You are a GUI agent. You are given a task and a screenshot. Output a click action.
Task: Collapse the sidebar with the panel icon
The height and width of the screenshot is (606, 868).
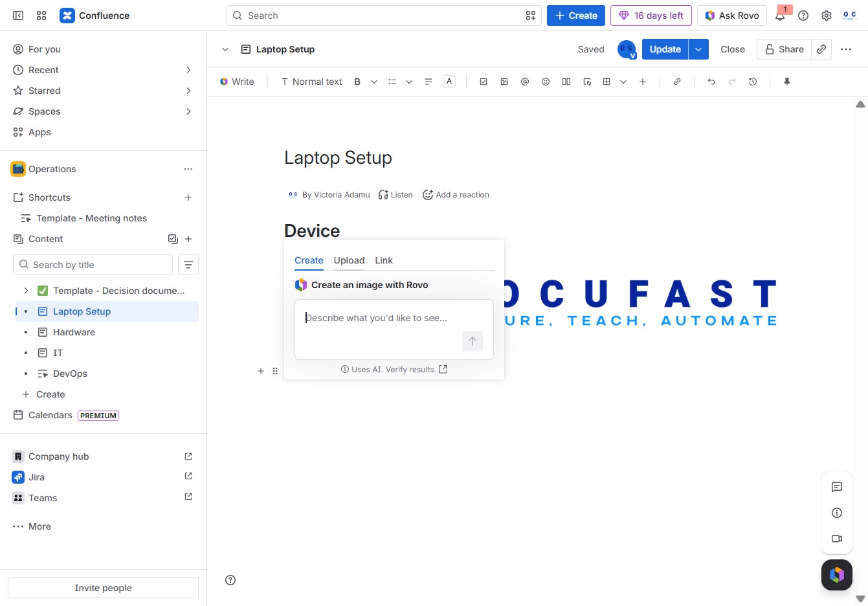(18, 16)
